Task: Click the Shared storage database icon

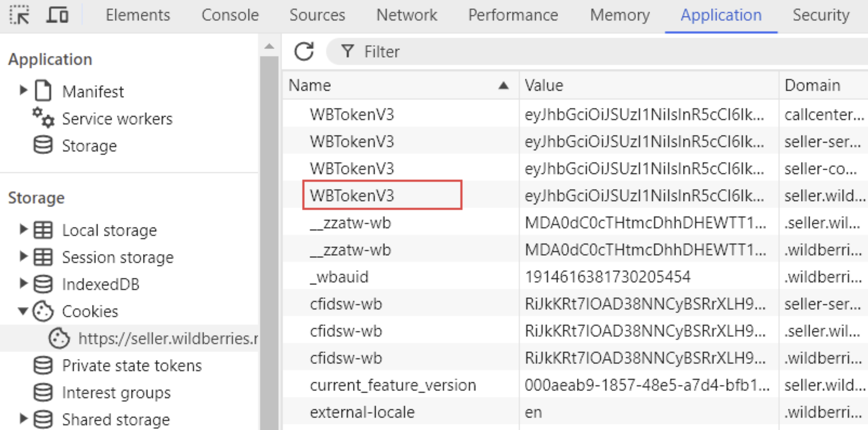Action: point(43,419)
